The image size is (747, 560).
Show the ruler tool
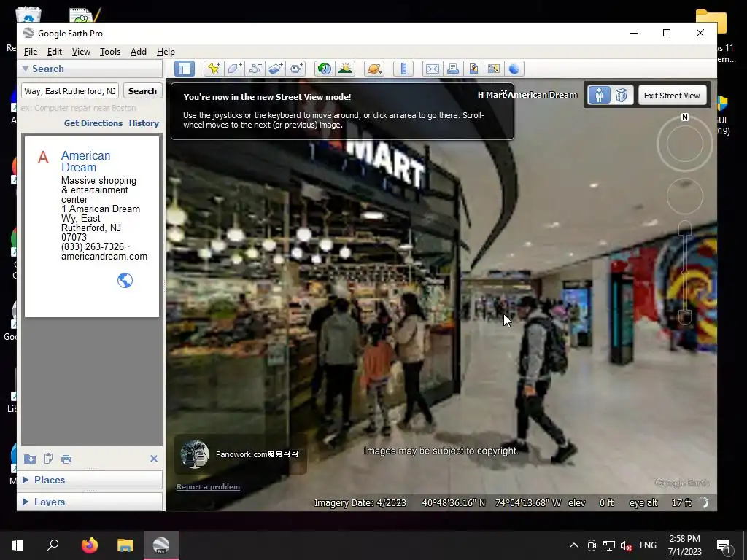click(x=403, y=69)
